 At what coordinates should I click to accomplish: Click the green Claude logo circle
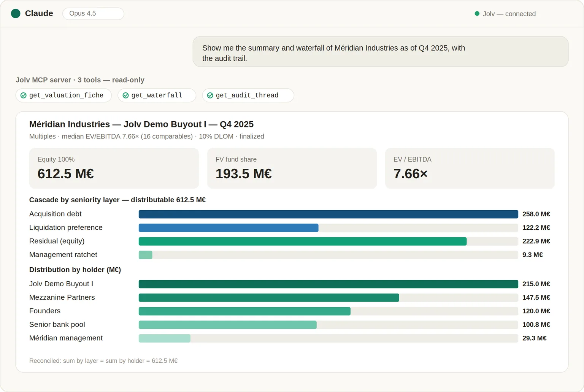[x=16, y=14]
